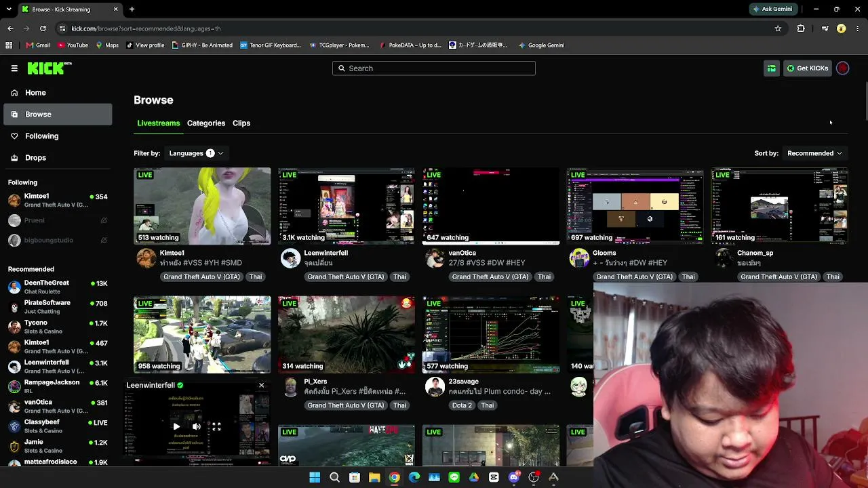This screenshot has width=868, height=488.
Task: Play the Leenwinterfell mini player
Action: click(x=176, y=426)
